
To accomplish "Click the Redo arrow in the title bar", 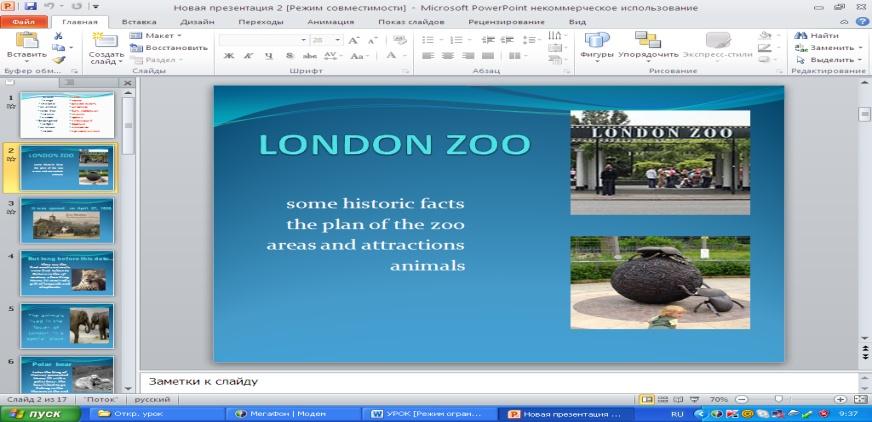I will tap(77, 7).
